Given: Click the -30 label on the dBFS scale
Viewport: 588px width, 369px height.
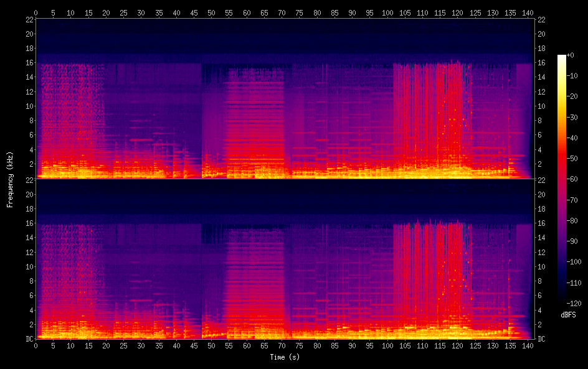Looking at the screenshot, I should coord(572,116).
